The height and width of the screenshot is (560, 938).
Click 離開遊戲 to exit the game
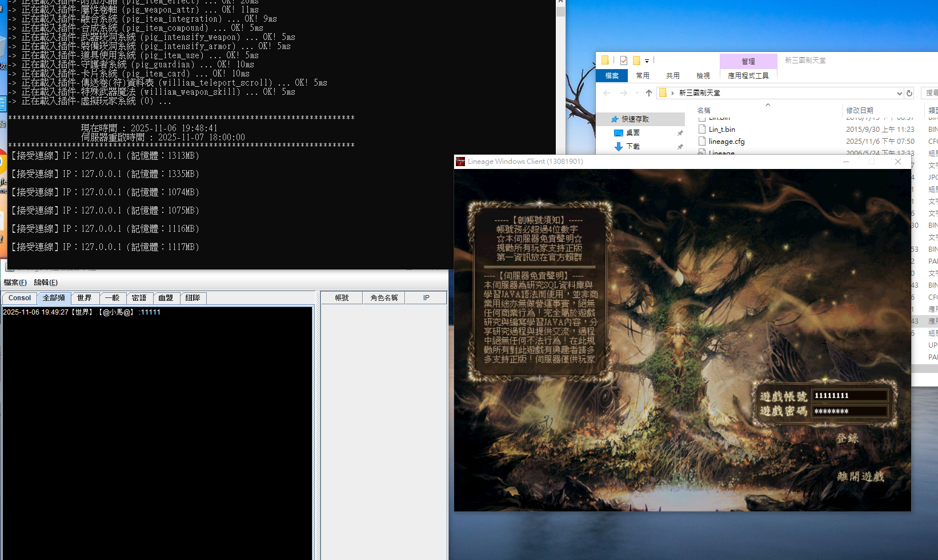tap(860, 476)
